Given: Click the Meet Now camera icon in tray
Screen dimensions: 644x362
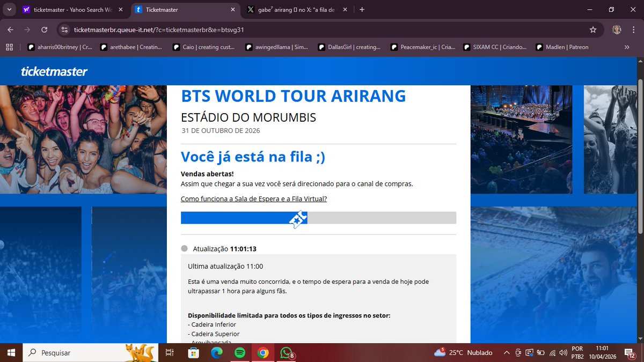Looking at the screenshot, I should click(x=518, y=352).
